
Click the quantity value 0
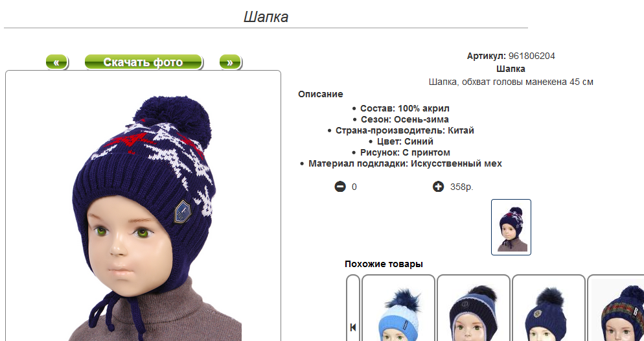click(x=354, y=187)
